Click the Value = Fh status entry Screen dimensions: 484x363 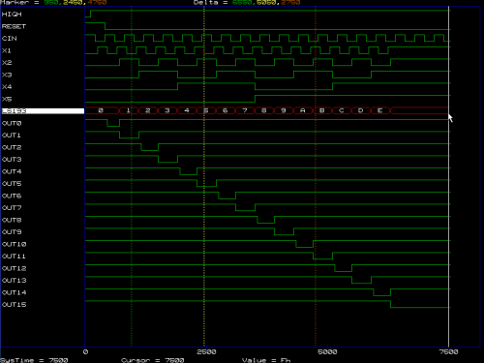[267, 360]
